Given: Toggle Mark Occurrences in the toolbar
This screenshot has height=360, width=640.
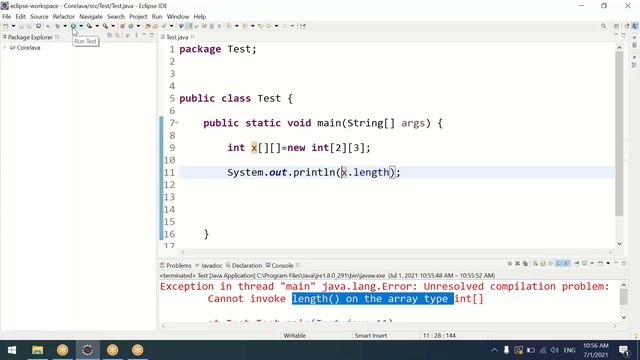Looking at the screenshot, I should pos(189,26).
